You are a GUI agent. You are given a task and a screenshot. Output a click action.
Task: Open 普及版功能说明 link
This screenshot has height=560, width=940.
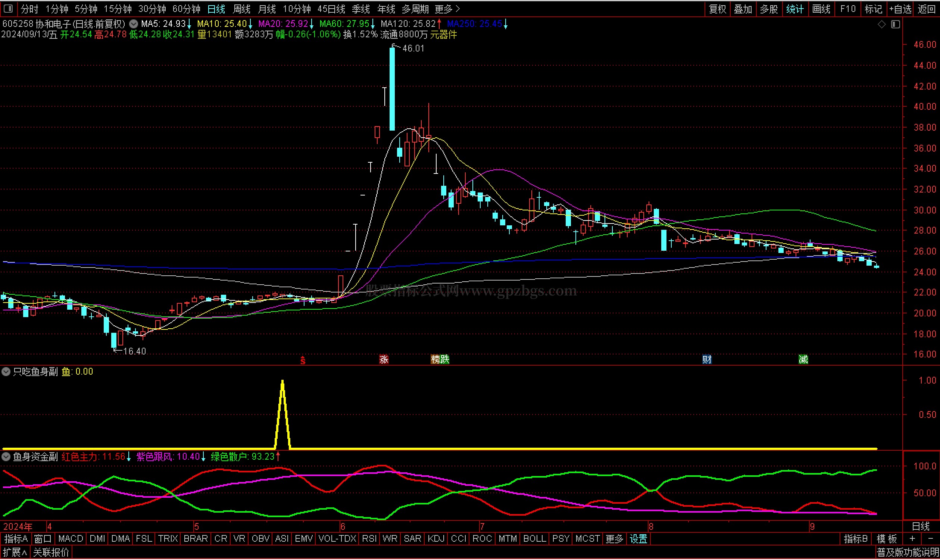(908, 553)
